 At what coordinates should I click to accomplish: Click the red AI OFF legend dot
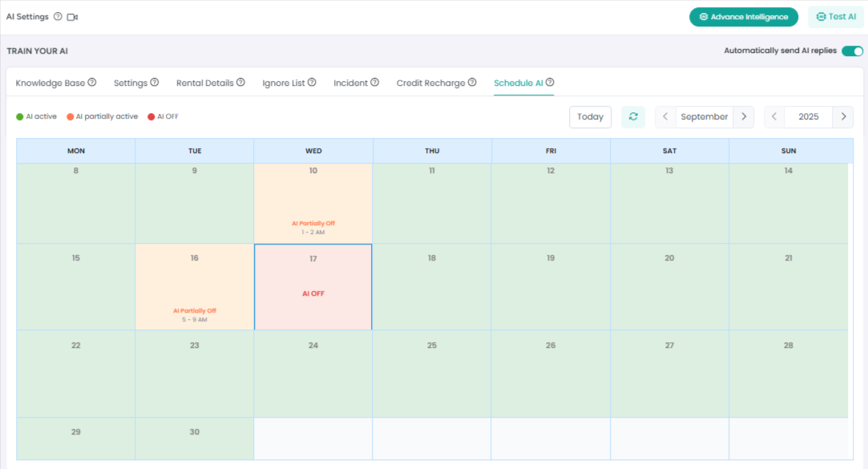[x=151, y=117]
